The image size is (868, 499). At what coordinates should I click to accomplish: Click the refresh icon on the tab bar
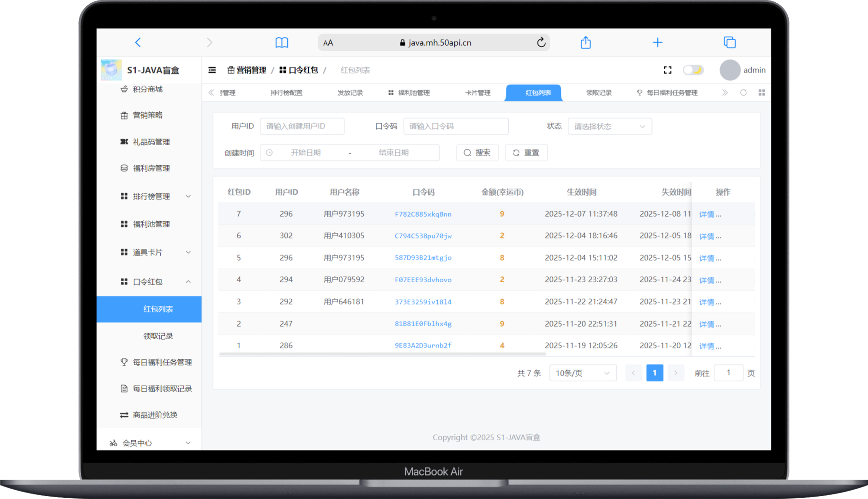coord(743,92)
